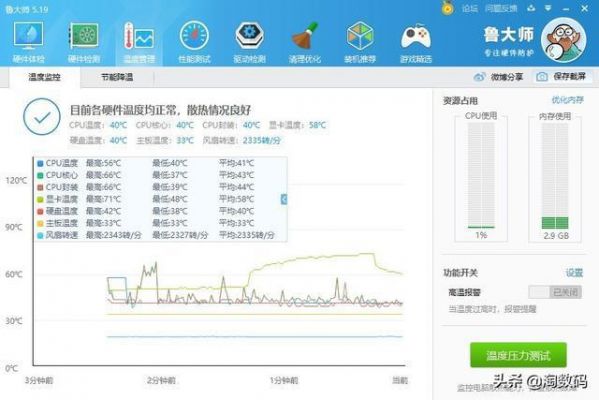Click the 主板温度 33℃ reading in summary

pos(165,140)
